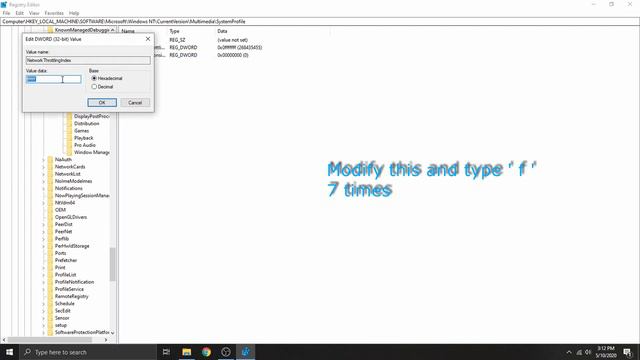Viewport: 640px width, 360px height.
Task: Click the folder icon of RemoteRegistry key
Action: 50,296
